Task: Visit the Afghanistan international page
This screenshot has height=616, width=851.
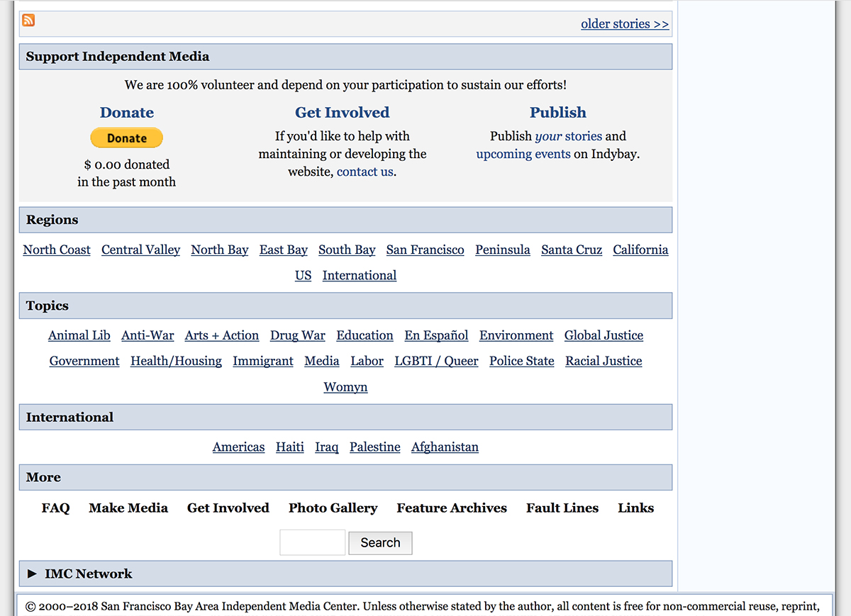Action: 445,447
